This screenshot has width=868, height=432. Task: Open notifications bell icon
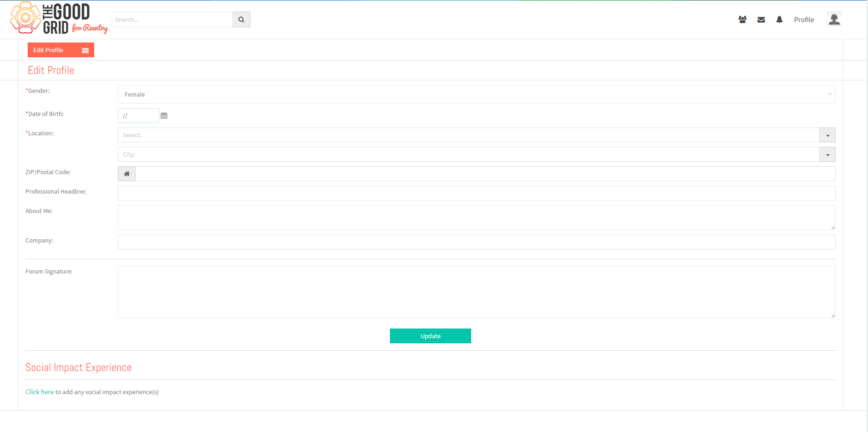coord(779,19)
